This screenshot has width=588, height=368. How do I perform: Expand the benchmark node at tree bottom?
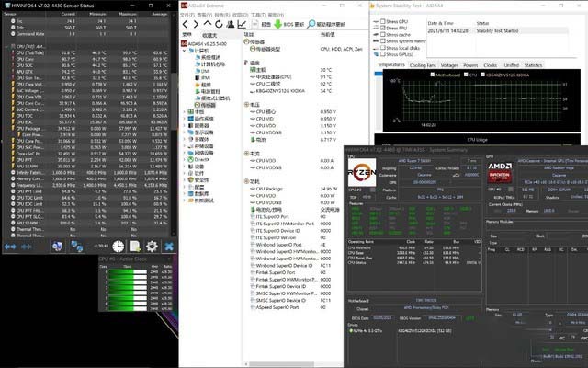(184, 201)
